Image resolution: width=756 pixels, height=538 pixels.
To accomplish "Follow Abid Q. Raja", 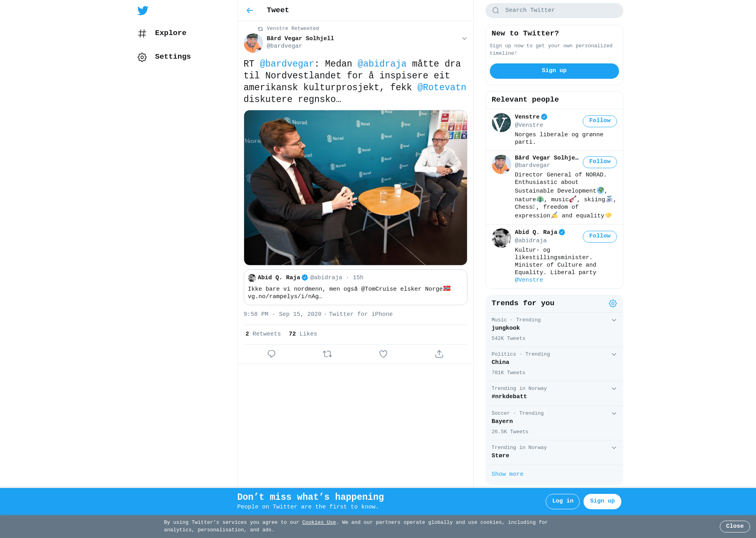I will [600, 237].
